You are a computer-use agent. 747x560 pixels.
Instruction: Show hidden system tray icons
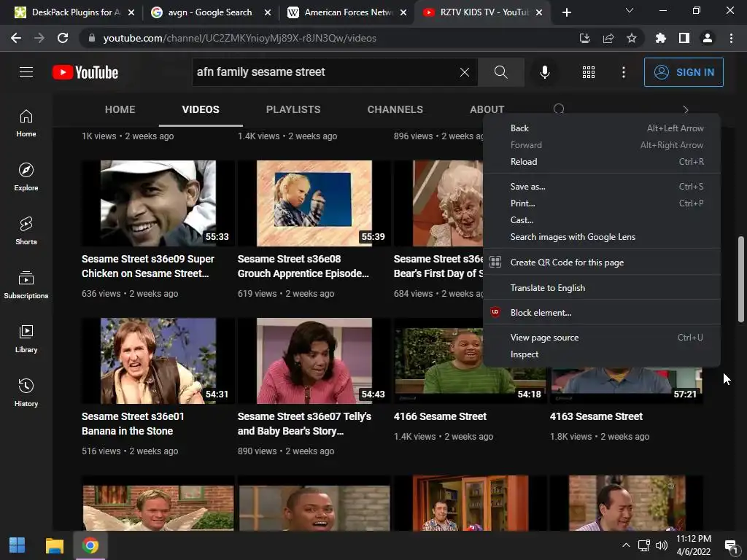point(627,545)
